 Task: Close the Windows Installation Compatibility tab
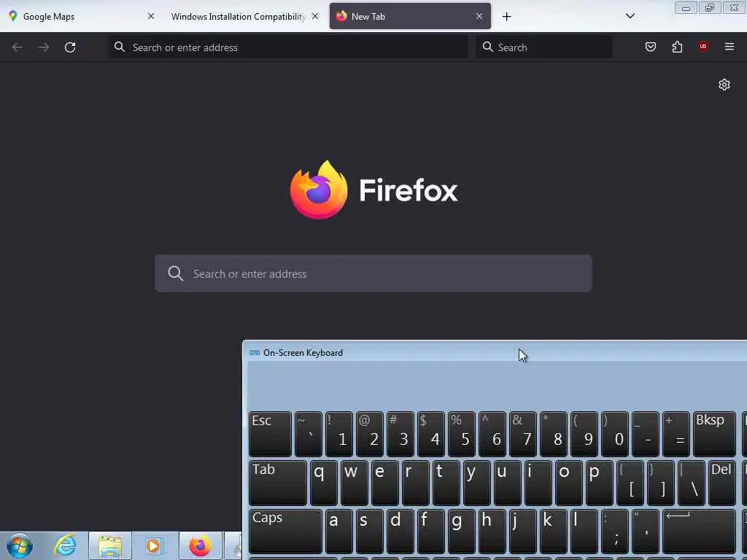[x=315, y=16]
